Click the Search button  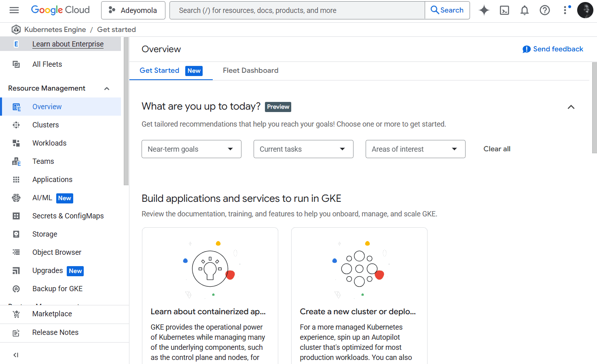(x=447, y=10)
